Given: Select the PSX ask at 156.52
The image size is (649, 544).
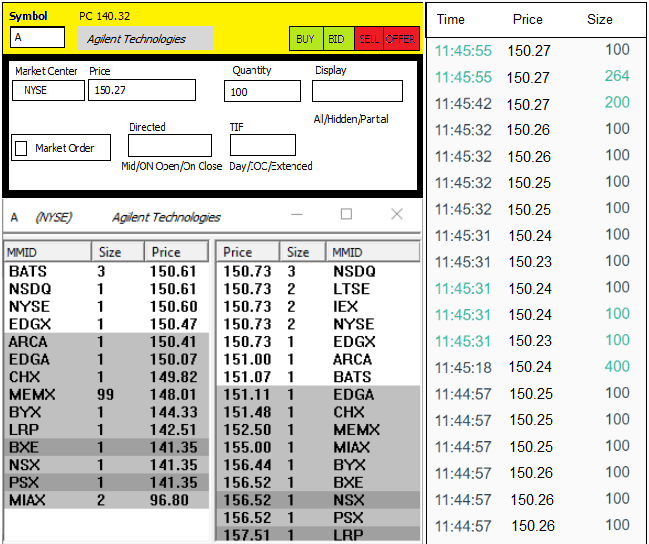Looking at the screenshot, I should (x=318, y=518).
